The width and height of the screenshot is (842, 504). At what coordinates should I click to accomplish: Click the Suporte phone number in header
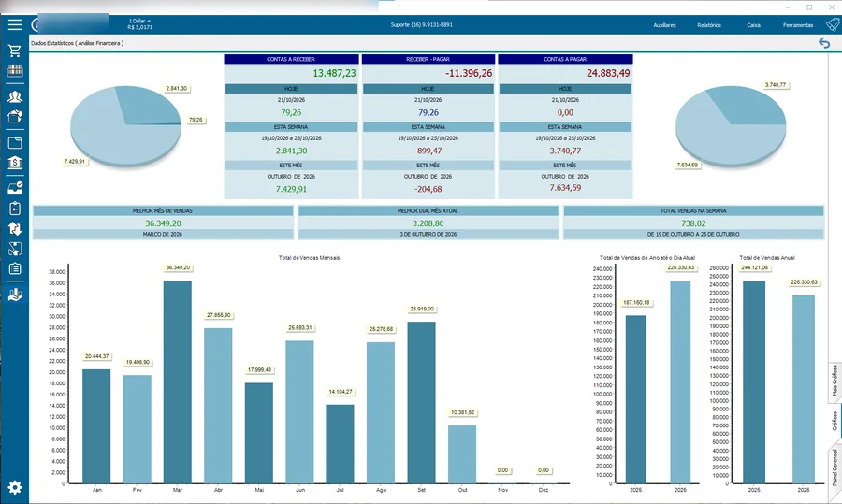pyautogui.click(x=422, y=24)
